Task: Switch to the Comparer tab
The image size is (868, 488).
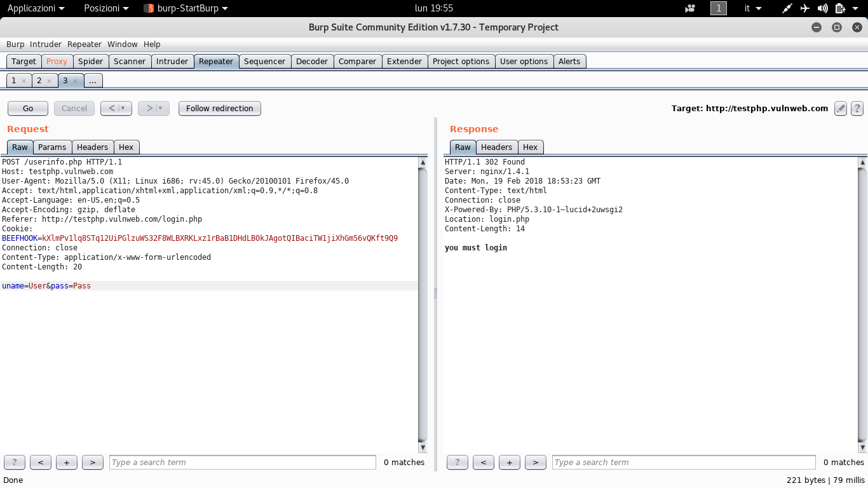Action: click(357, 61)
